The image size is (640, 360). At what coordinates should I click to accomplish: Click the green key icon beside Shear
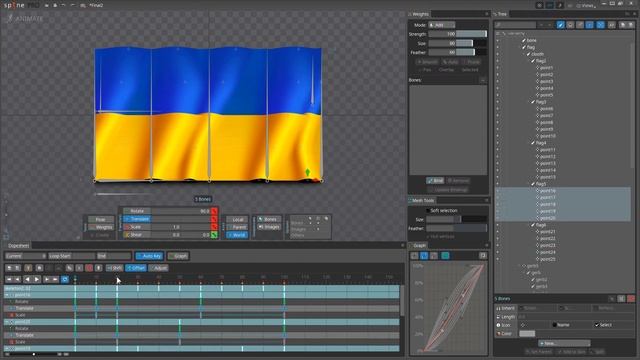(214, 235)
